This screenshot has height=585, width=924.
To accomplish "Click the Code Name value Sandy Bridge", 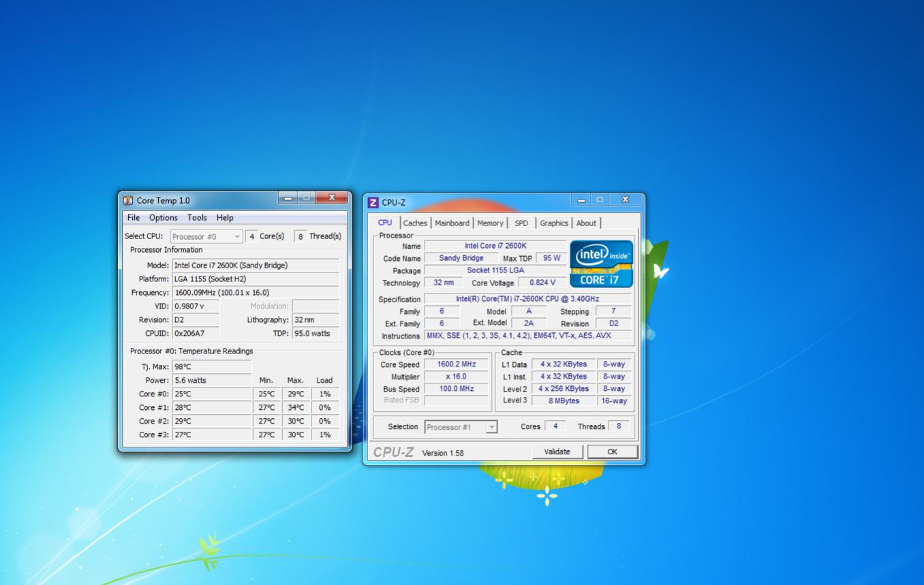I will click(461, 258).
